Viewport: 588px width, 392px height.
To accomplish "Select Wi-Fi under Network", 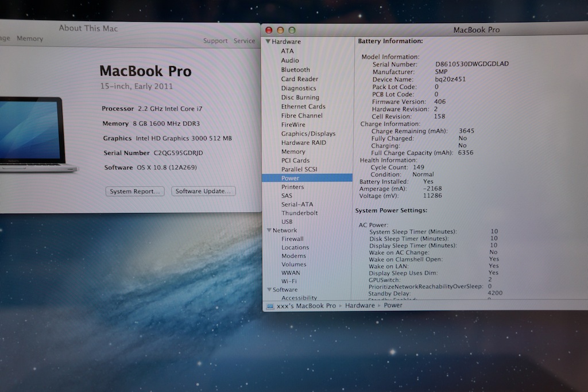I will tap(289, 281).
